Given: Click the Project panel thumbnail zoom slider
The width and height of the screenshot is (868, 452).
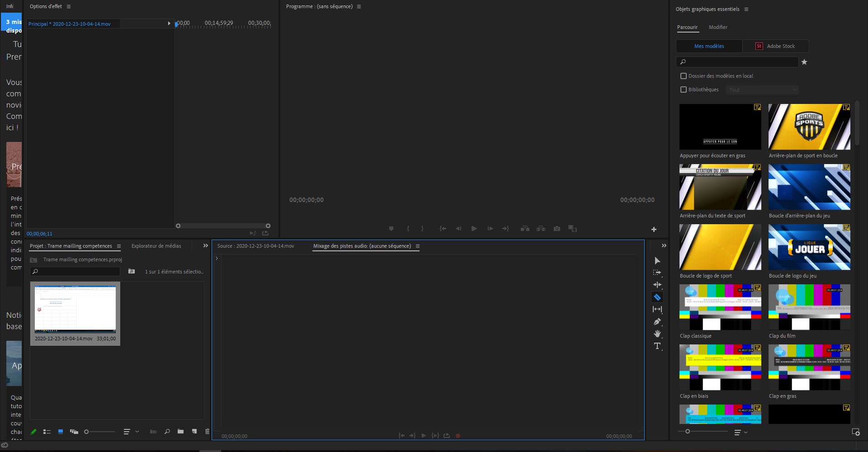Looking at the screenshot, I should tap(99, 432).
